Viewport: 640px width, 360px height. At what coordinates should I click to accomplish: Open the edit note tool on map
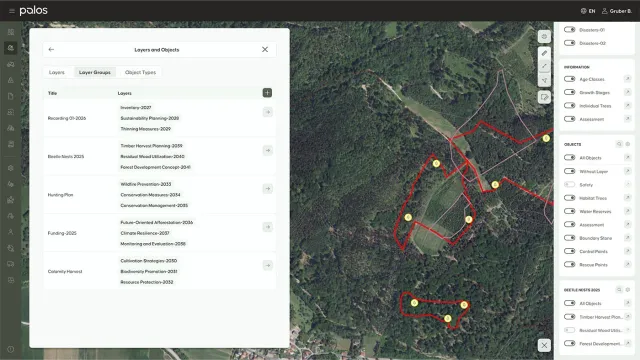[x=544, y=97]
